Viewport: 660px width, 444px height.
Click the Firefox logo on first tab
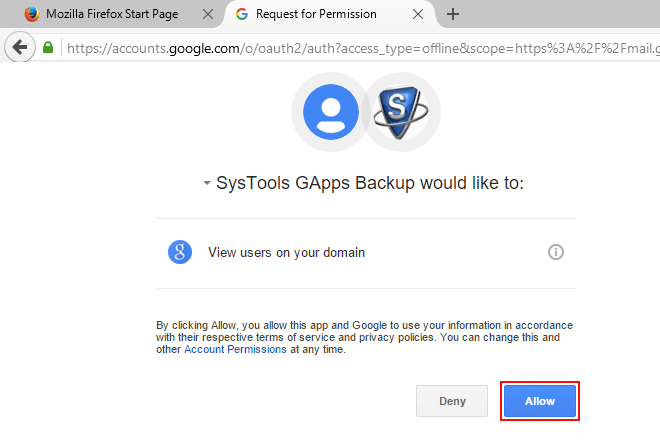pyautogui.click(x=32, y=14)
